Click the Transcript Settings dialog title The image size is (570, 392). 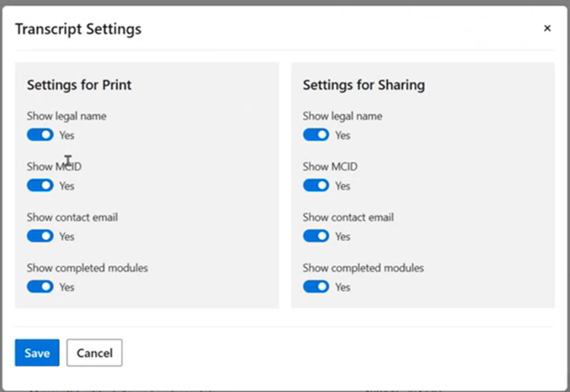point(78,29)
